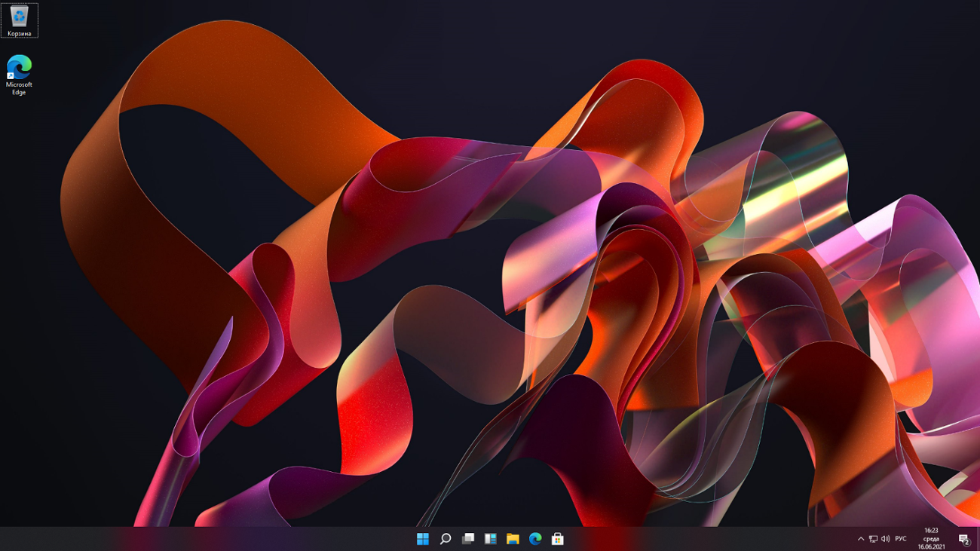Launch File Explorer from taskbar

pyautogui.click(x=513, y=539)
